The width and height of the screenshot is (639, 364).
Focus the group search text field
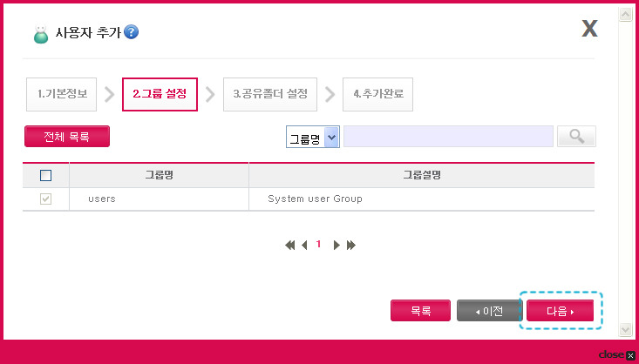click(448, 137)
